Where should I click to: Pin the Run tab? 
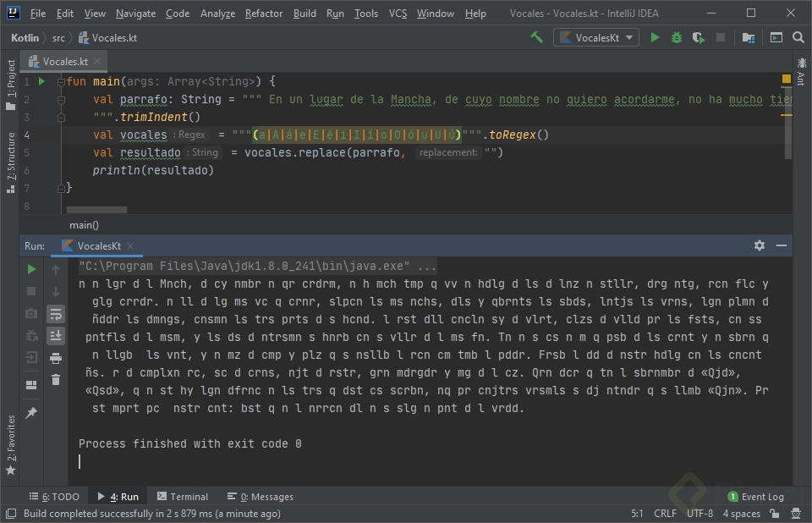click(x=31, y=413)
